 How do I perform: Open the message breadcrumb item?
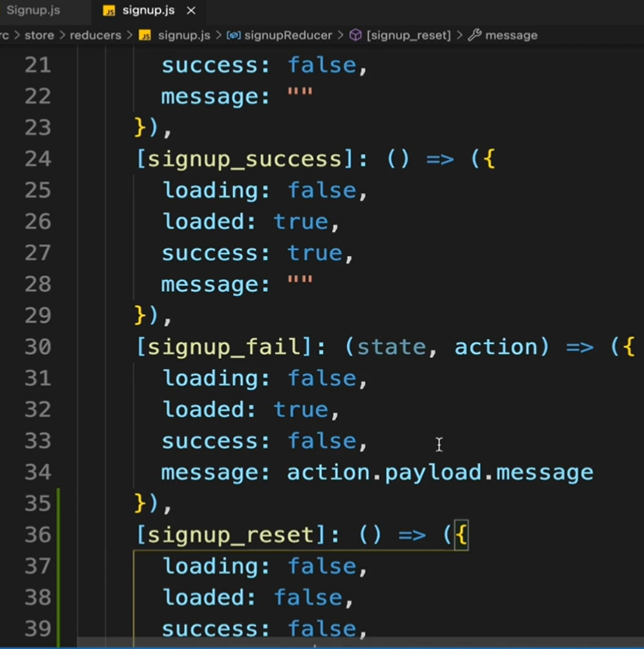[511, 35]
